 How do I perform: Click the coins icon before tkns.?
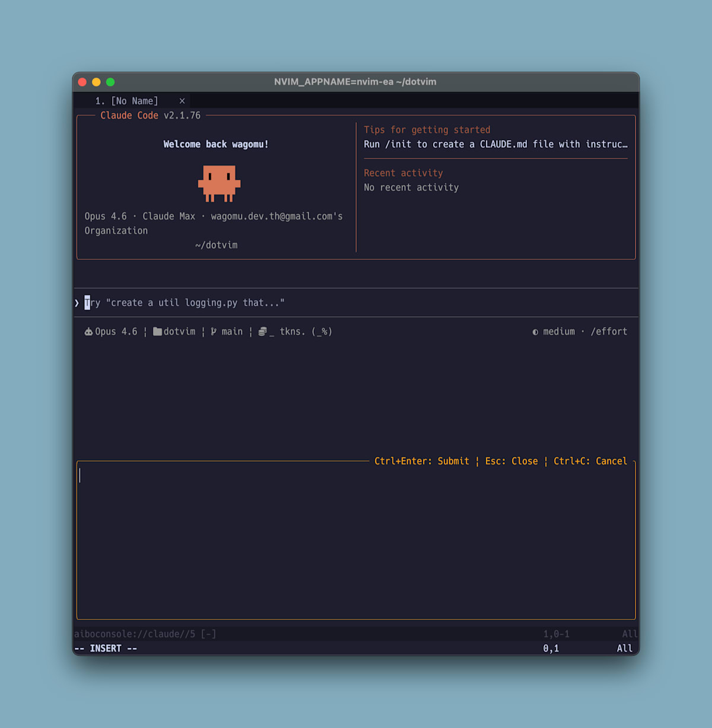click(262, 332)
